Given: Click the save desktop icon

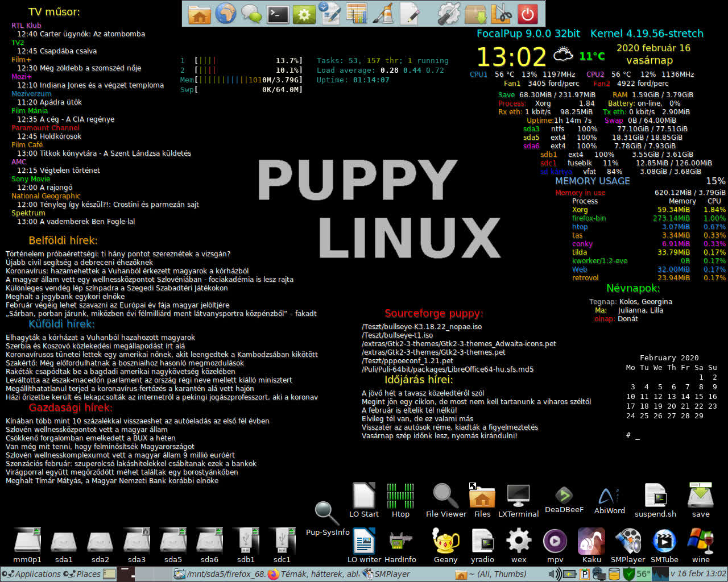Looking at the screenshot, I should click(701, 501).
